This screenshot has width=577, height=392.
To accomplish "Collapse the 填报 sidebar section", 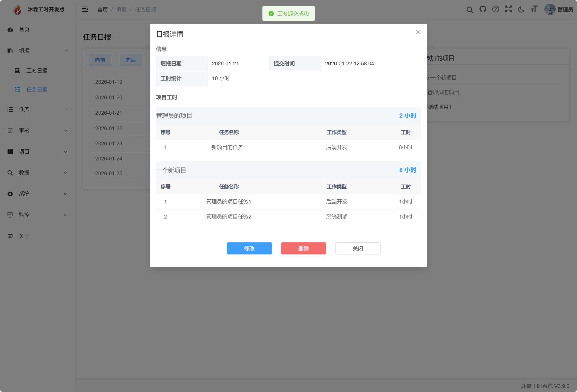I will [36, 50].
